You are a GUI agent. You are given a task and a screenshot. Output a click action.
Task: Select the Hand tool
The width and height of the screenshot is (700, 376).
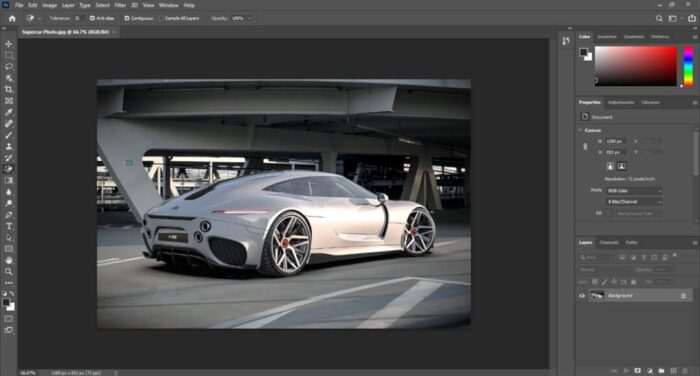(8, 260)
